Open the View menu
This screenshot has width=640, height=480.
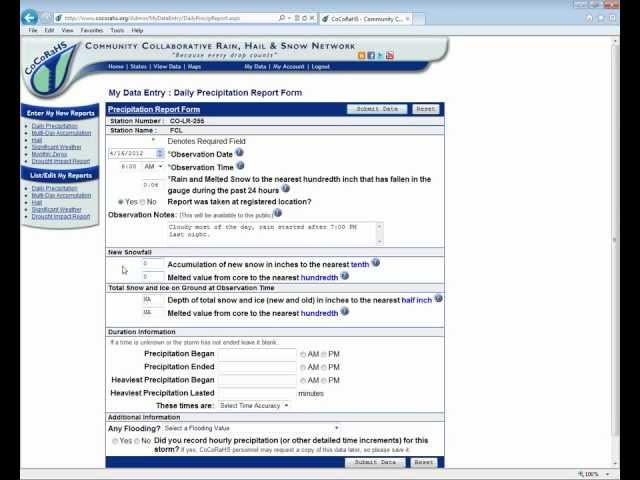pos(67,30)
